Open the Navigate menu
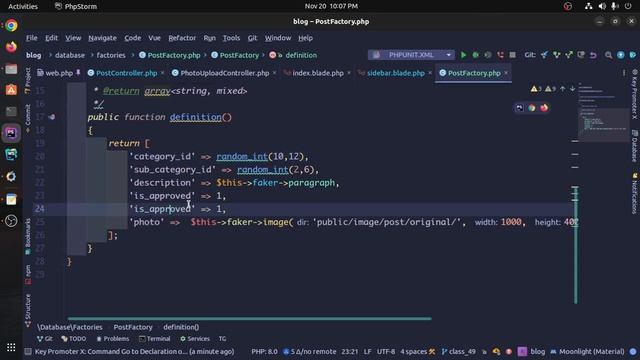The width and height of the screenshot is (640, 360). 102,38
